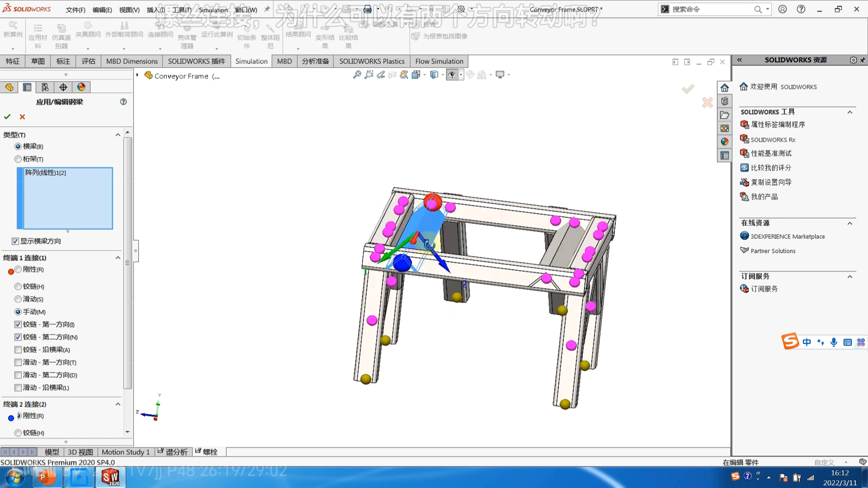868x488 pixels.
Task: Click the PropertyManager vertical scrollbar
Action: coord(127,263)
